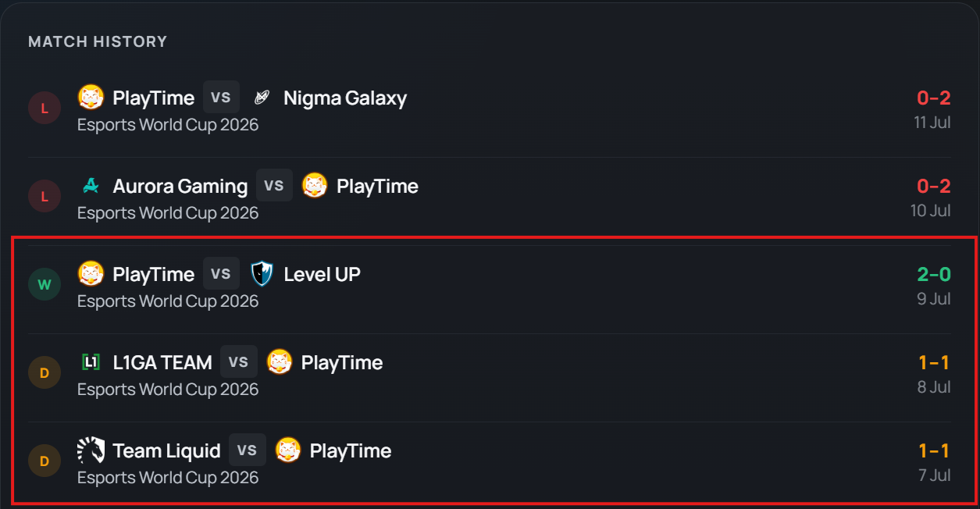Click the Nigma Galaxy team logo
The width and height of the screenshot is (980, 509).
[262, 98]
